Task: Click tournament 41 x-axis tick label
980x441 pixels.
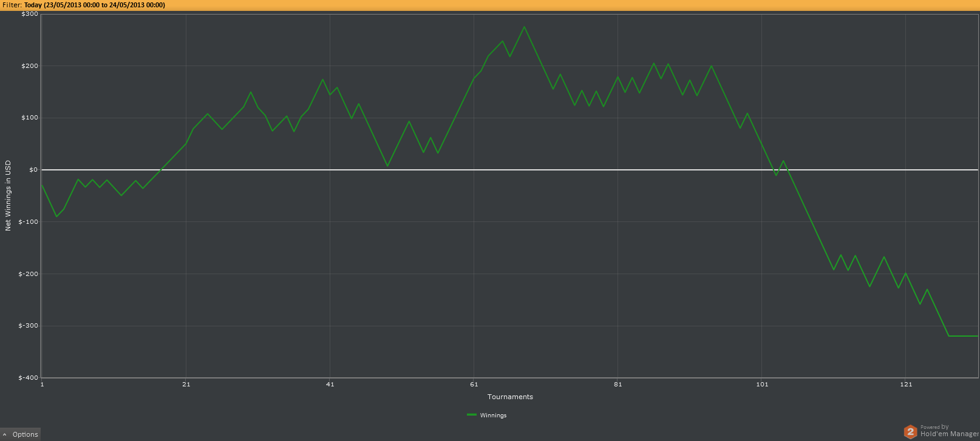Action: tap(330, 384)
